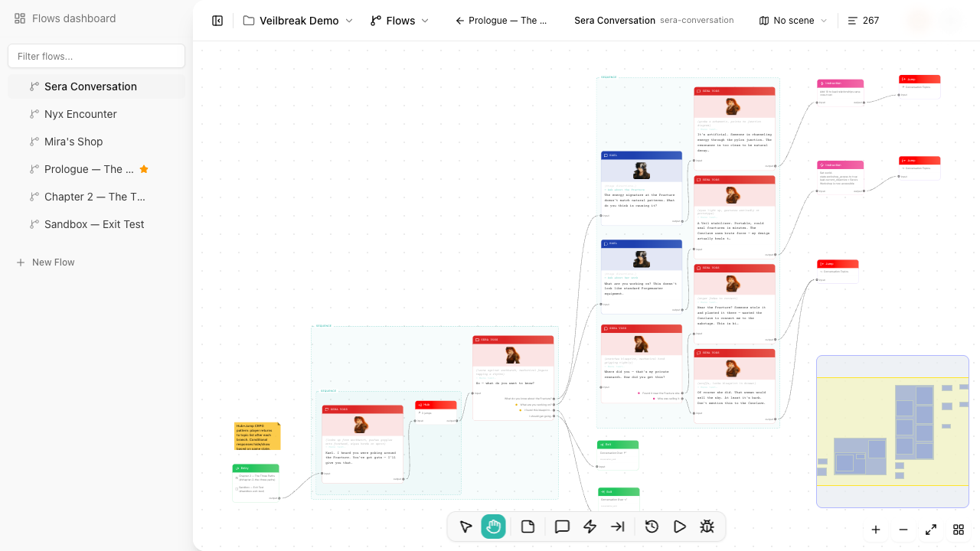Screen dimensions: 980x551
Task: Fit view with expand arrows icon
Action: click(931, 530)
